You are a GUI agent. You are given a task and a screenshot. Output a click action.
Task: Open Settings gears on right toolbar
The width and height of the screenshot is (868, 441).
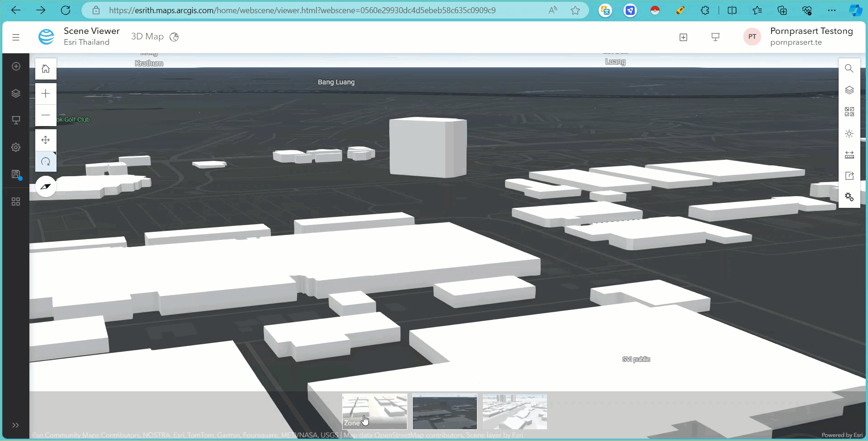pyautogui.click(x=849, y=197)
